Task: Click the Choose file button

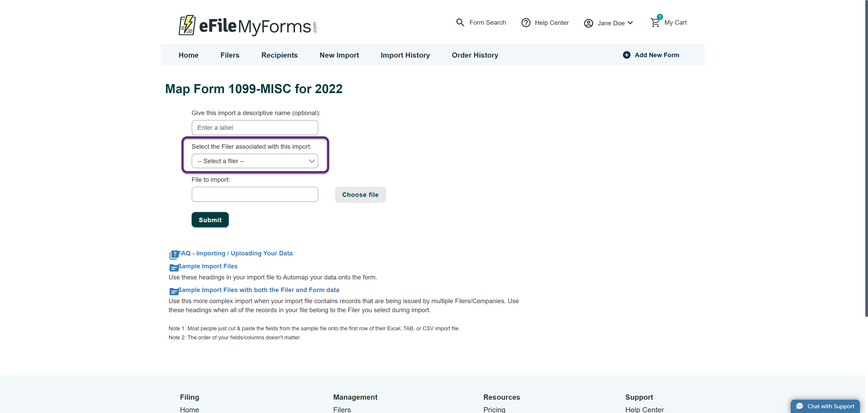Action: 360,195
